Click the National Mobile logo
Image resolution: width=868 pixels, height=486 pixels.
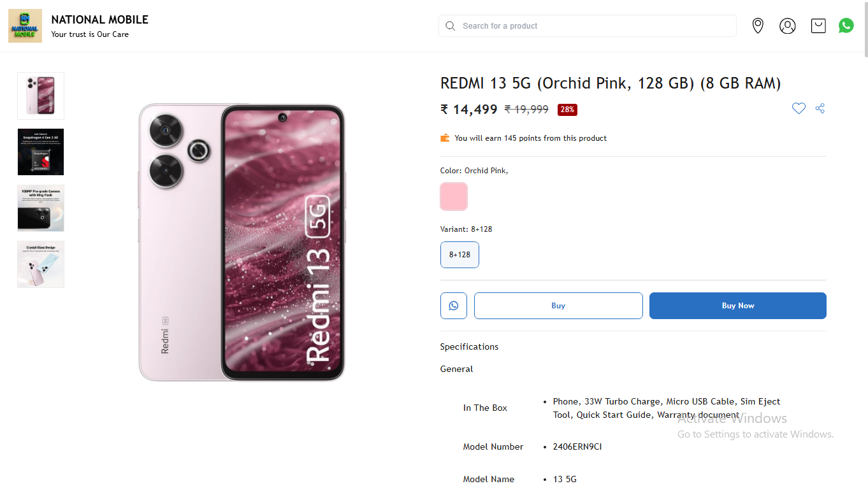[x=25, y=26]
